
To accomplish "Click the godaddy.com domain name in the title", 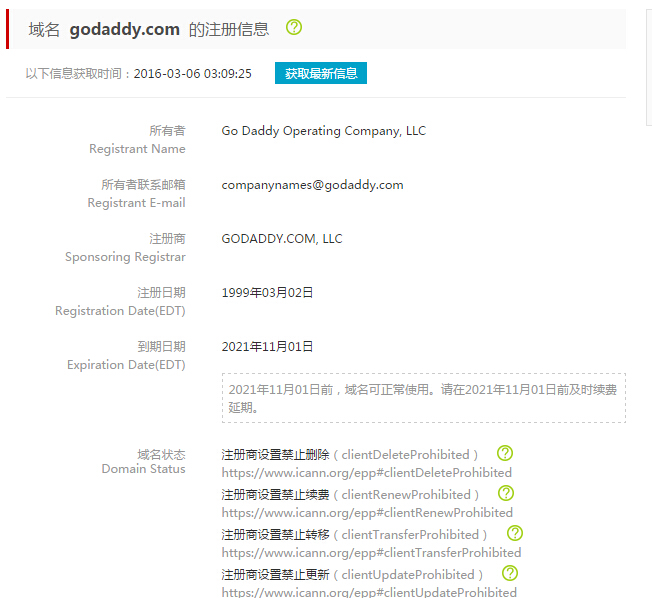I will click(124, 30).
